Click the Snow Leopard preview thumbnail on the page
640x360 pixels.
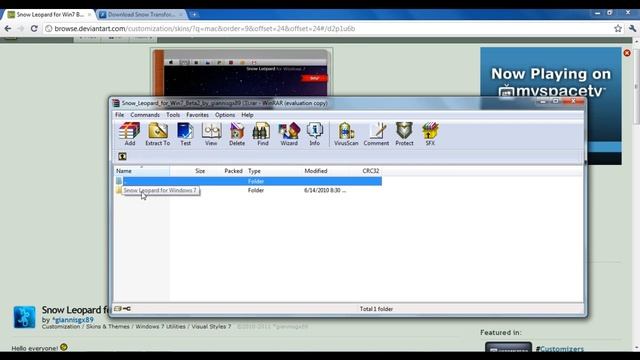pyautogui.click(x=241, y=73)
